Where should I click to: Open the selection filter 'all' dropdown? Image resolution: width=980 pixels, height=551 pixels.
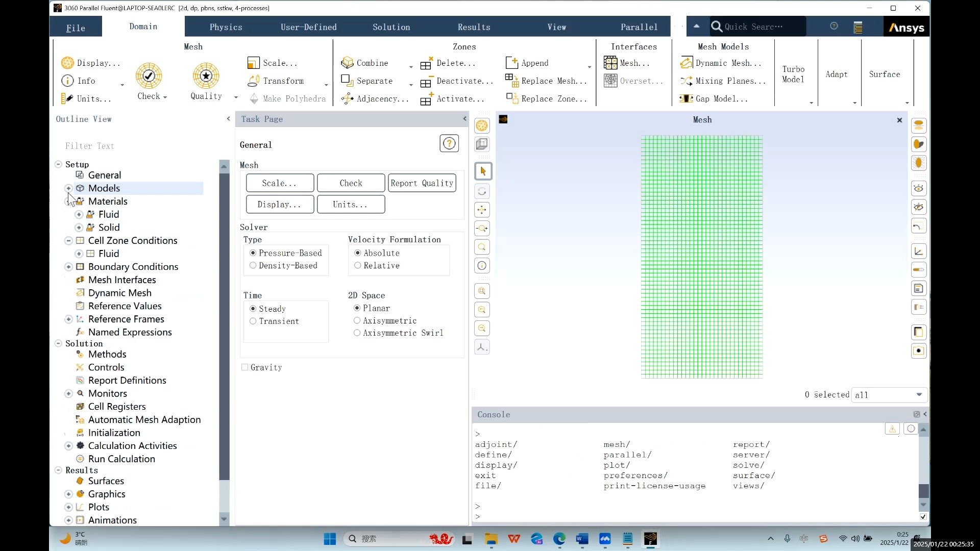(x=919, y=395)
